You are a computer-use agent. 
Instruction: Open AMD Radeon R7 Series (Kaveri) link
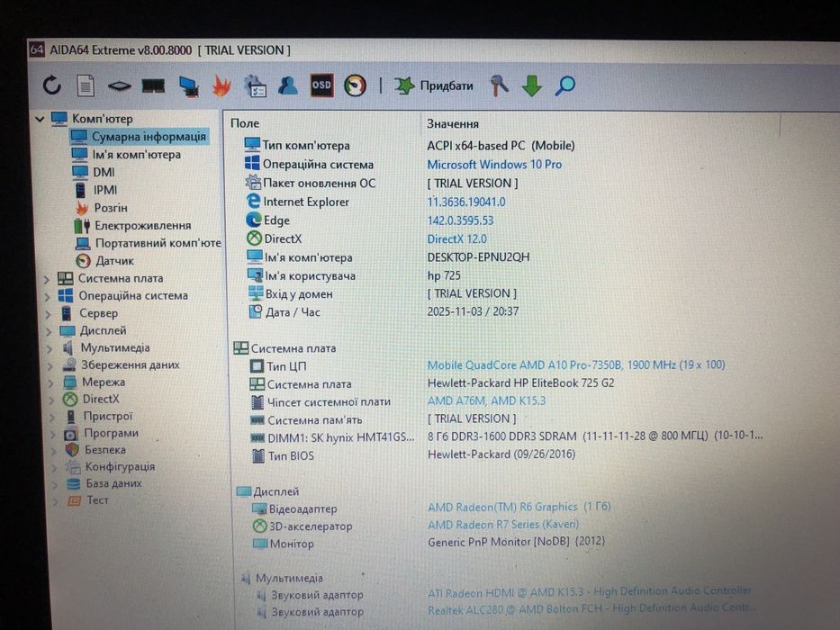tap(503, 525)
